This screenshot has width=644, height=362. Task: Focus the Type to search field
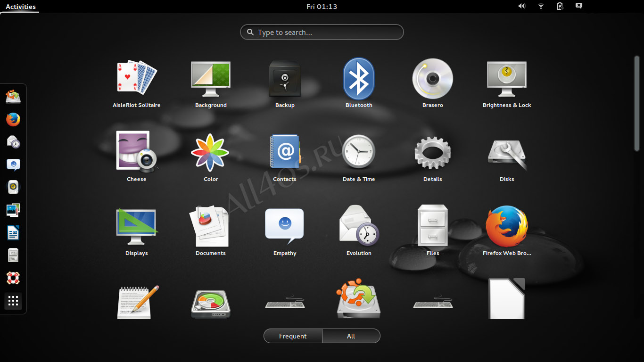(322, 32)
